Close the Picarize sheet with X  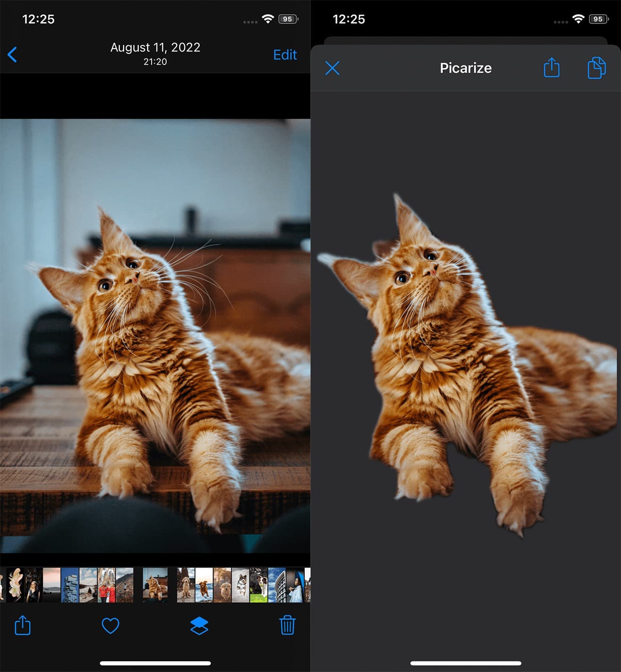[x=332, y=68]
